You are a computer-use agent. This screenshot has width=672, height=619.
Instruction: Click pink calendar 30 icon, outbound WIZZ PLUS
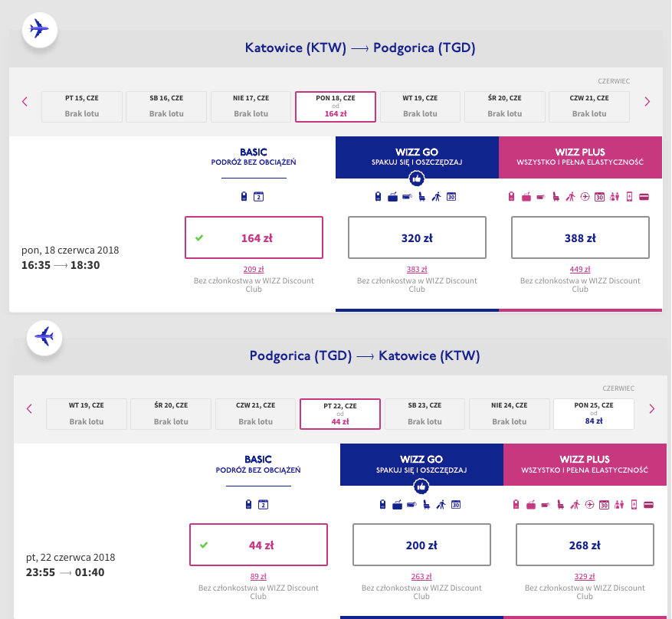coord(599,197)
